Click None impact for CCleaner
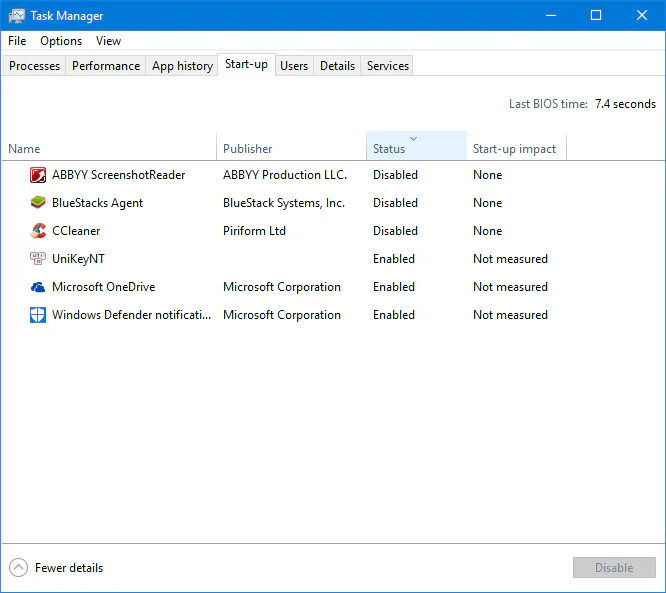Screen dimensions: 666x593 488,231
